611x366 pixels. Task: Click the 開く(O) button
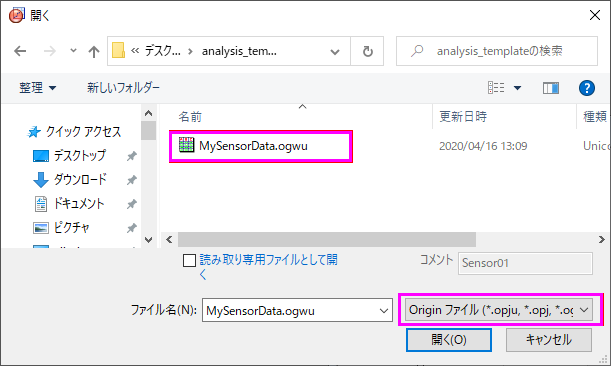[x=449, y=340]
